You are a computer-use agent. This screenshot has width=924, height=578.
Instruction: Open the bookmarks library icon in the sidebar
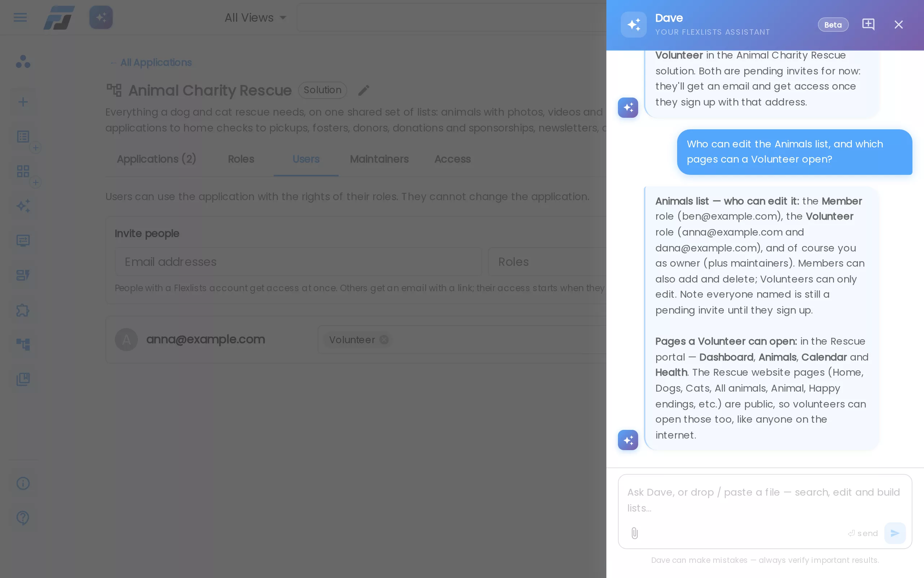23,379
